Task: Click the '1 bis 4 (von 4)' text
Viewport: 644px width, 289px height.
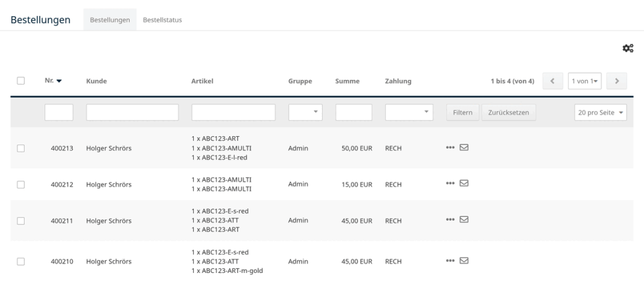Action: pyautogui.click(x=513, y=81)
